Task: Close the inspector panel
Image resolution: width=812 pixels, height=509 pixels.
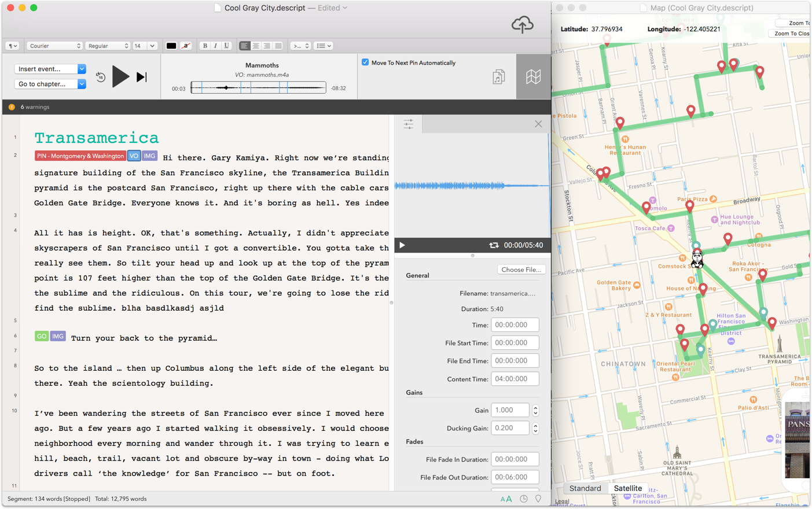Action: point(538,124)
